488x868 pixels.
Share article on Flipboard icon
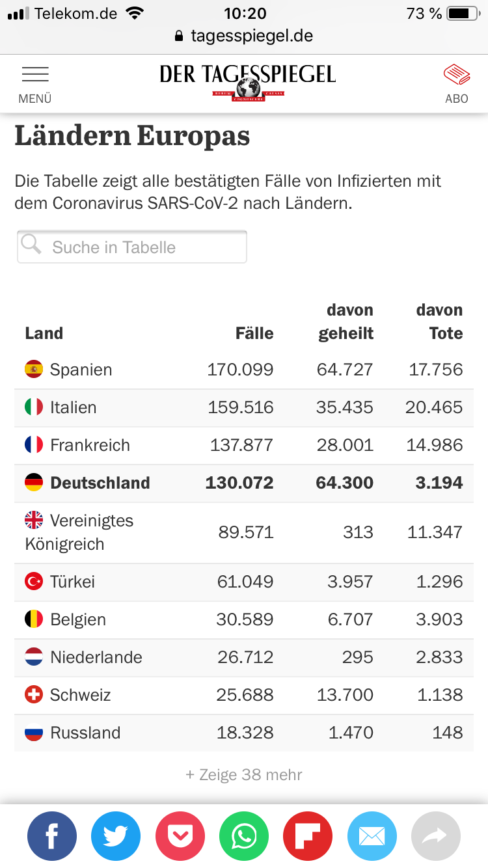(308, 836)
